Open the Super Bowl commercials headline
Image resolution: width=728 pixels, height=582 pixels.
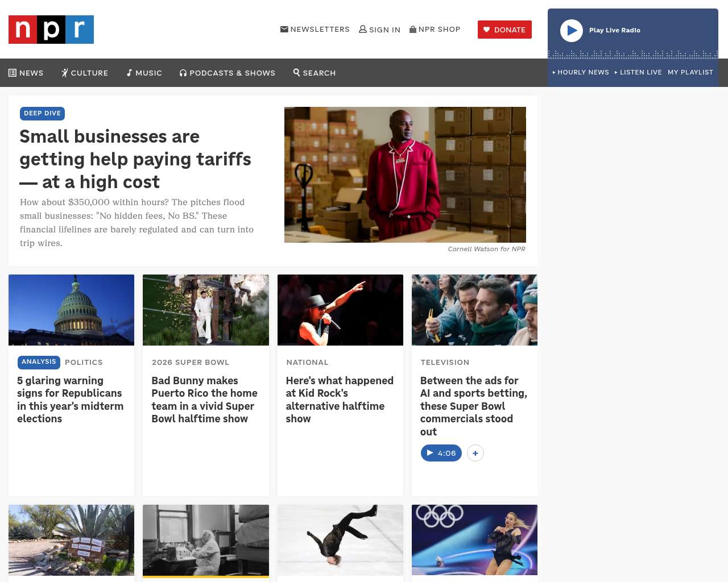(x=474, y=406)
